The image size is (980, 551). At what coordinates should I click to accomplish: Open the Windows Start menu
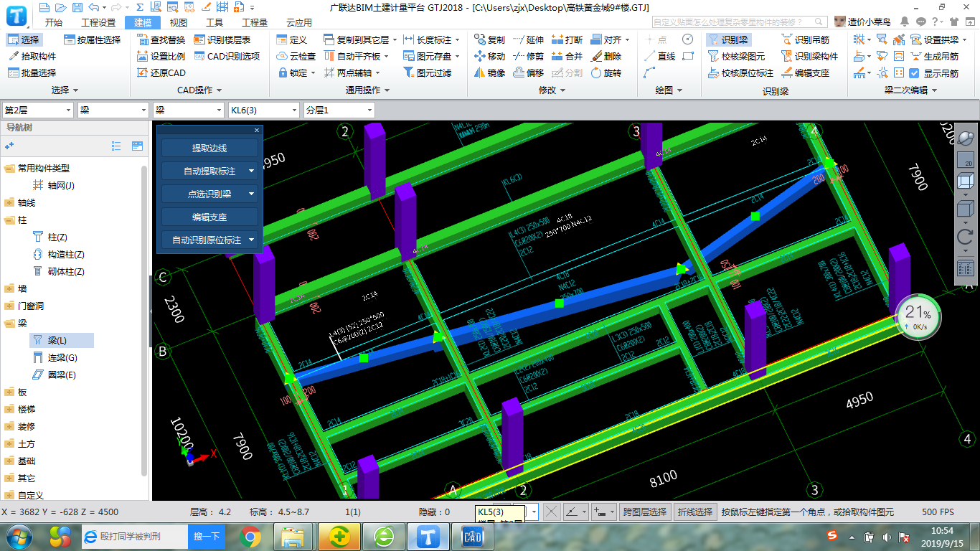19,536
